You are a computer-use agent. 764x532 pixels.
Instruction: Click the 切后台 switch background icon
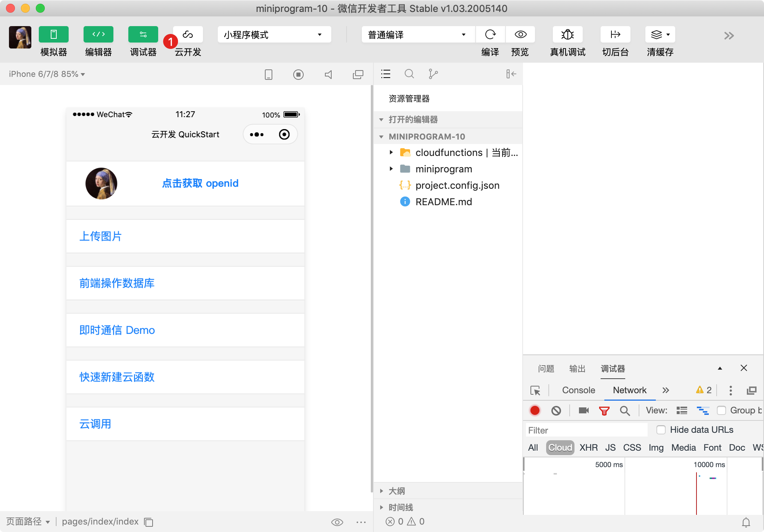(x=615, y=35)
